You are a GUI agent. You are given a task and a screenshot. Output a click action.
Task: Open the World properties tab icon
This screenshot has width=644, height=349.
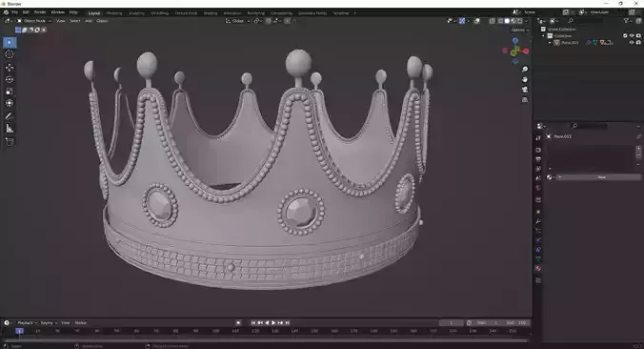[x=538, y=188]
